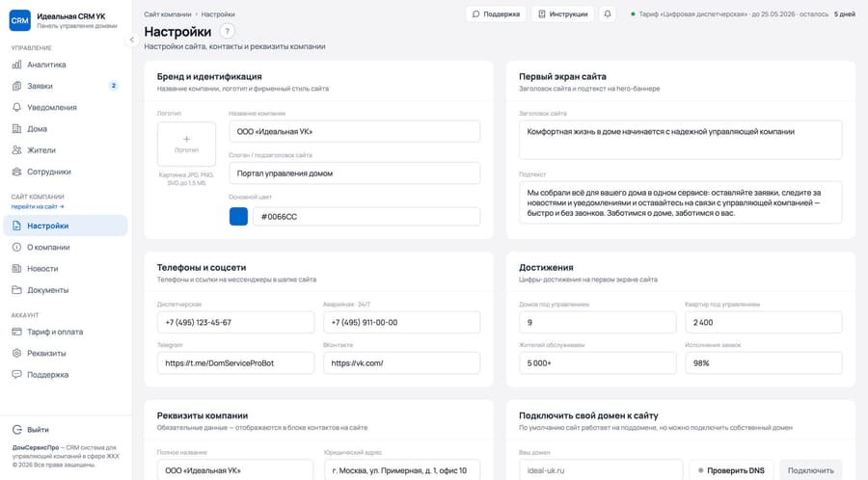Edit the slogan field Портал управления домом
Screen dimensions: 868x480
point(354,173)
